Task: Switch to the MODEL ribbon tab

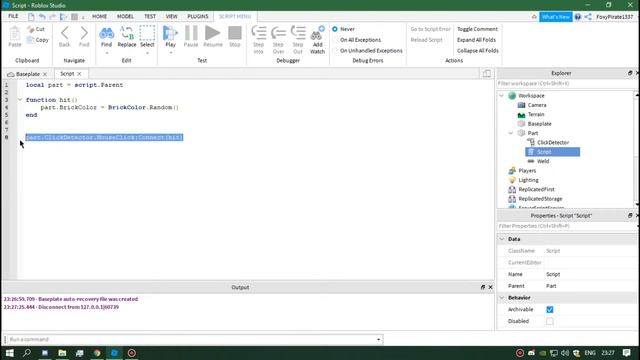Action: click(125, 16)
